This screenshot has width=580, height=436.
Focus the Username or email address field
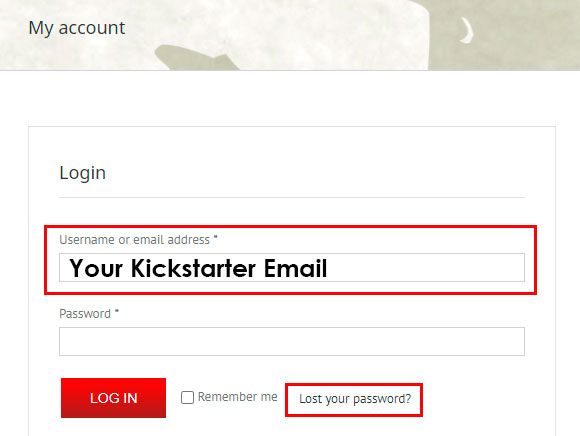(292, 268)
